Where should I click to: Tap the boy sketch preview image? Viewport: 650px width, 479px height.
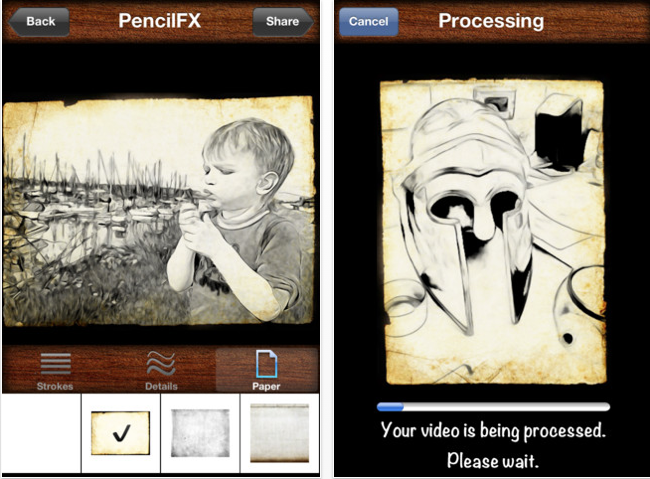pyautogui.click(x=158, y=211)
